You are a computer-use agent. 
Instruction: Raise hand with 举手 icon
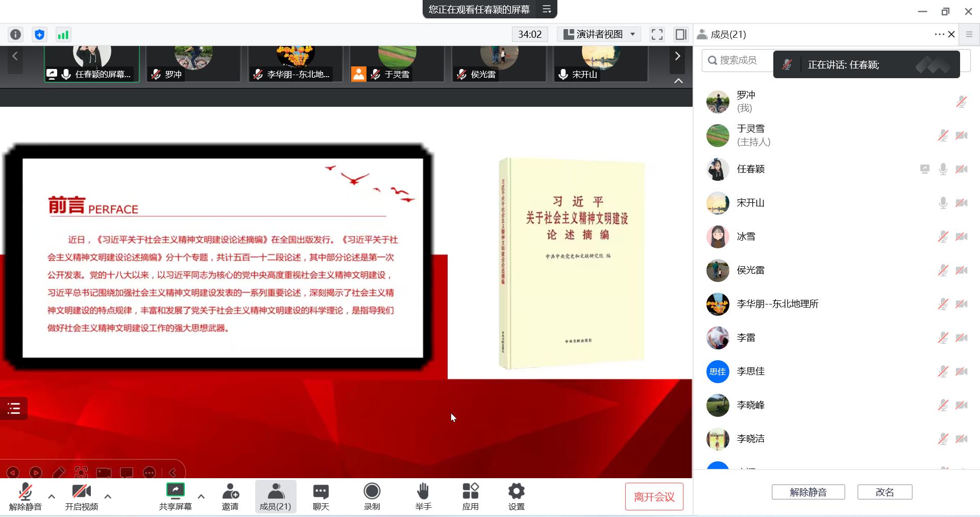coord(423,497)
